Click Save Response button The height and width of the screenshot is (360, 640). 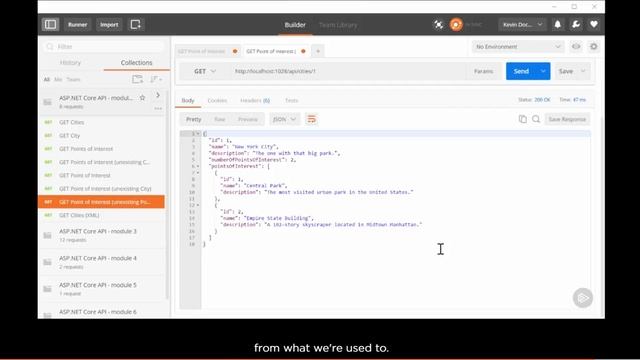coord(567,119)
